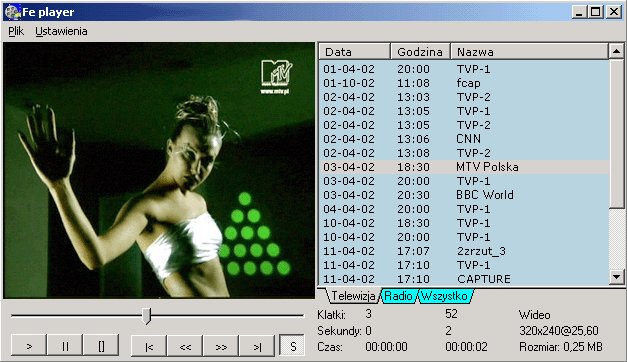Stop playback with the [] button
This screenshot has width=627, height=362.
[x=101, y=345]
